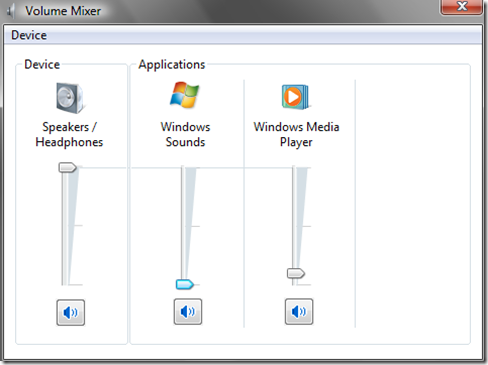The height and width of the screenshot is (365, 488).
Task: Click the speaker icon in the title bar
Action: (x=11, y=11)
